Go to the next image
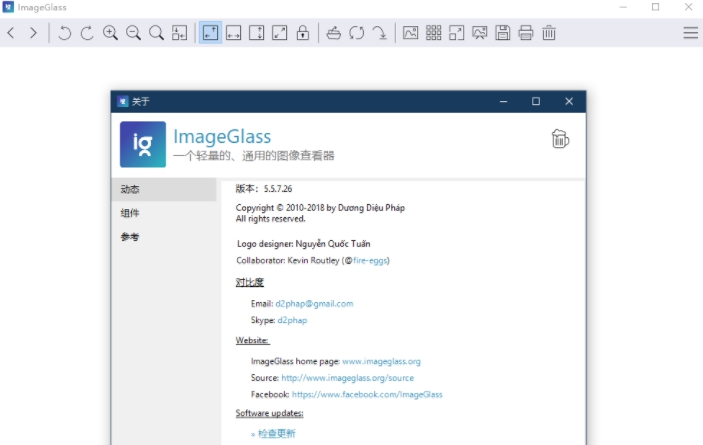 (x=33, y=33)
